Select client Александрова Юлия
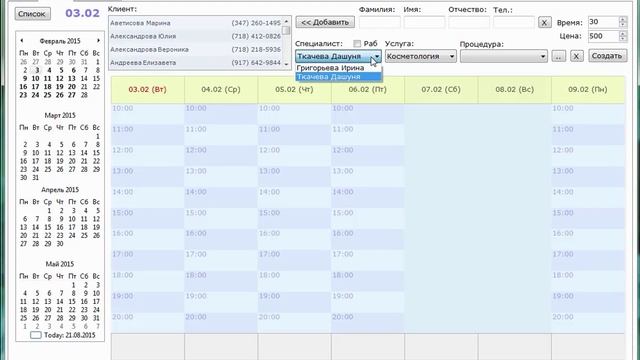Screen dimensions: 640x360 point(196,36)
